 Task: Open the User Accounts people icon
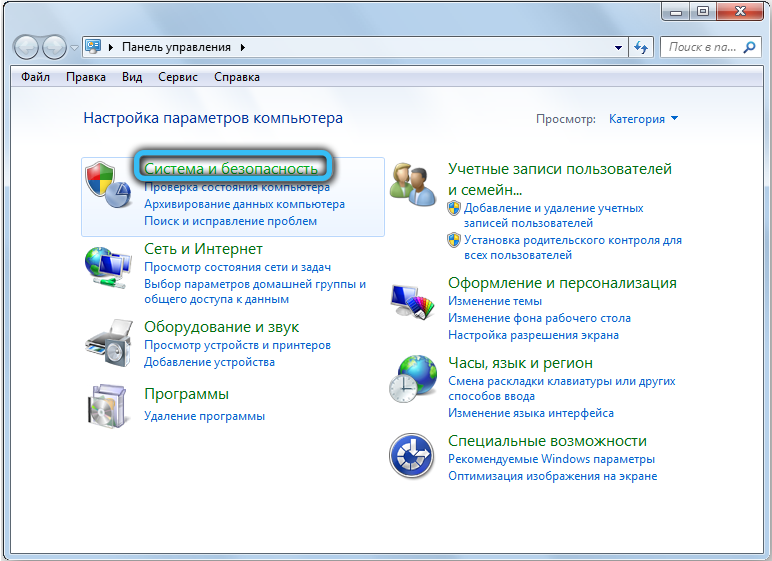pos(413,184)
